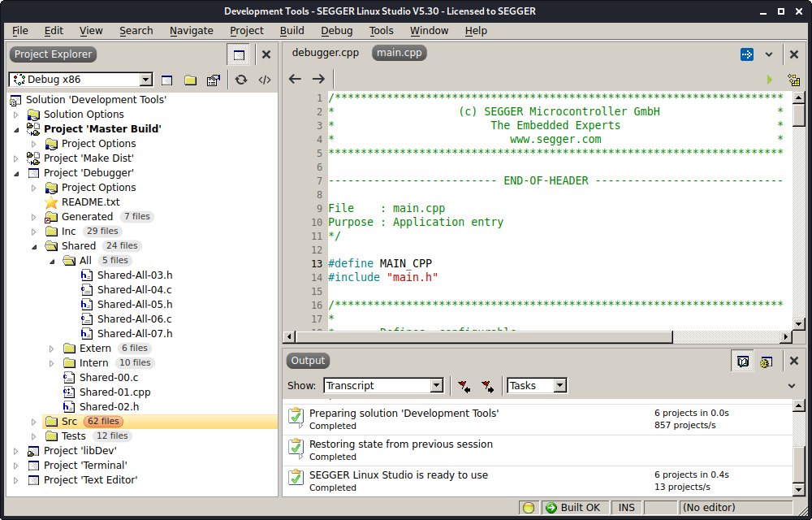Open the File menu
812x520 pixels.
click(20, 31)
